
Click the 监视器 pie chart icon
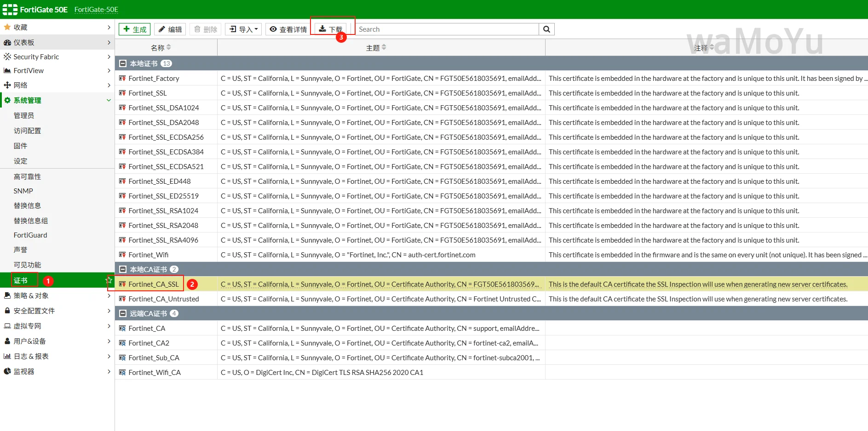tap(7, 371)
